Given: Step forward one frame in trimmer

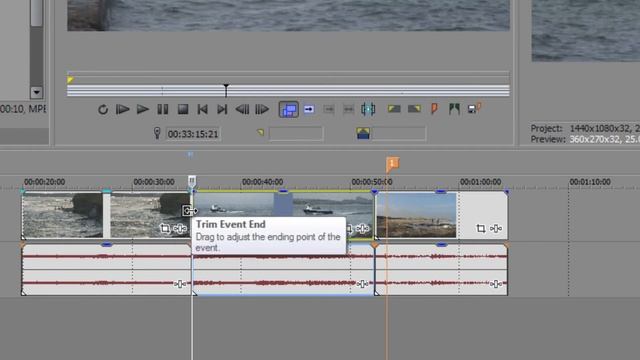Looking at the screenshot, I should [x=262, y=109].
